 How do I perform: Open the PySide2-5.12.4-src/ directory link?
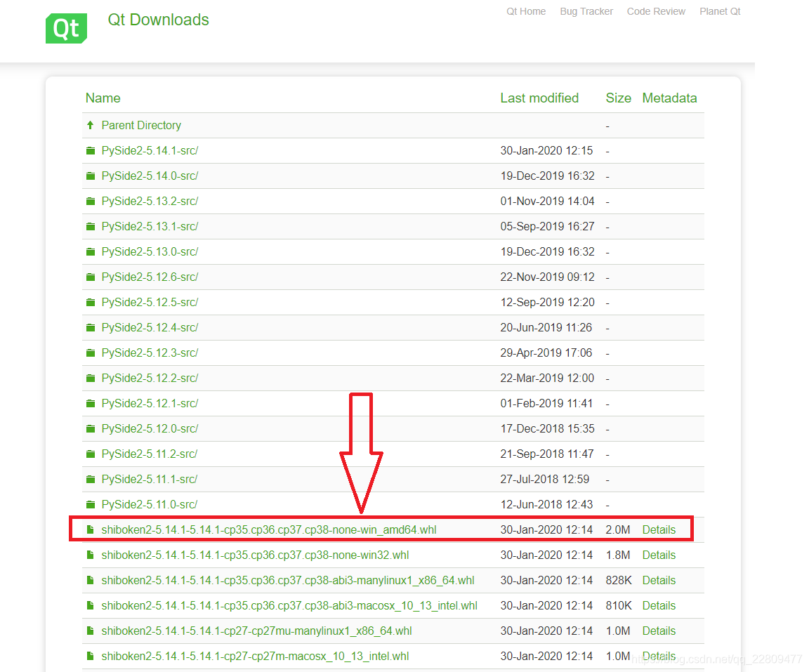click(150, 327)
